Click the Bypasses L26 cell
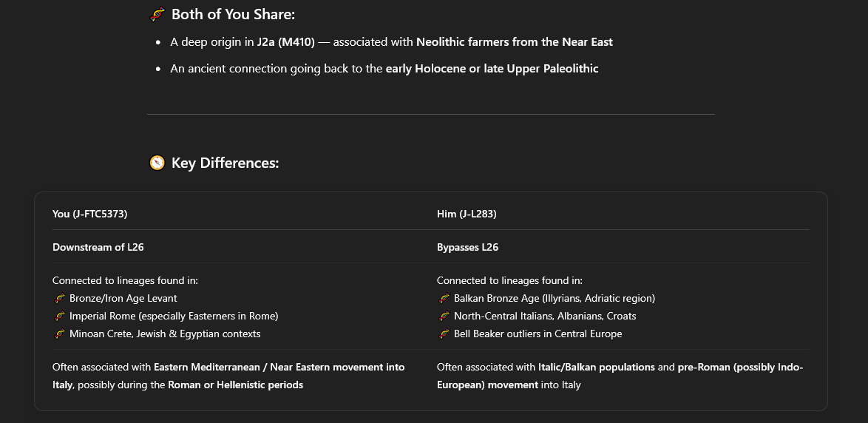Screen dimensions: 868x423 (467, 247)
